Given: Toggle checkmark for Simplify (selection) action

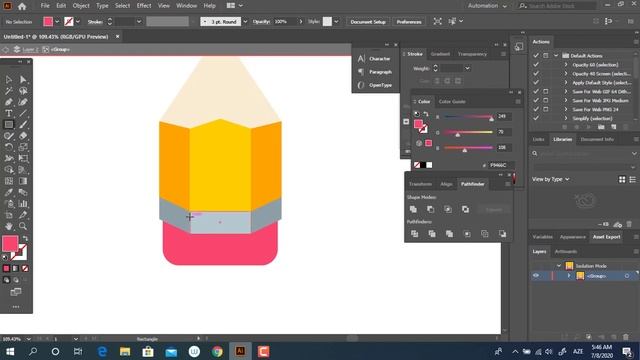Looking at the screenshot, I should [536, 118].
